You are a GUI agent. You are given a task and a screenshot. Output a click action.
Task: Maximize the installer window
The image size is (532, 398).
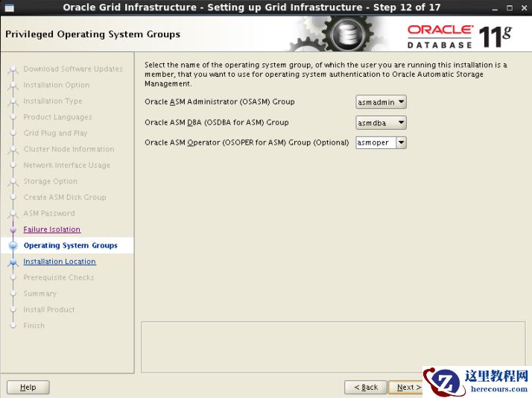click(510, 7)
